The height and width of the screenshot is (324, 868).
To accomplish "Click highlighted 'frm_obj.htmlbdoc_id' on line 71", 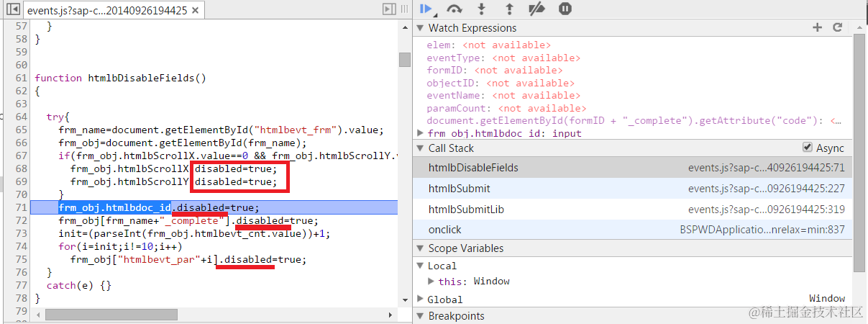I will click(x=115, y=207).
